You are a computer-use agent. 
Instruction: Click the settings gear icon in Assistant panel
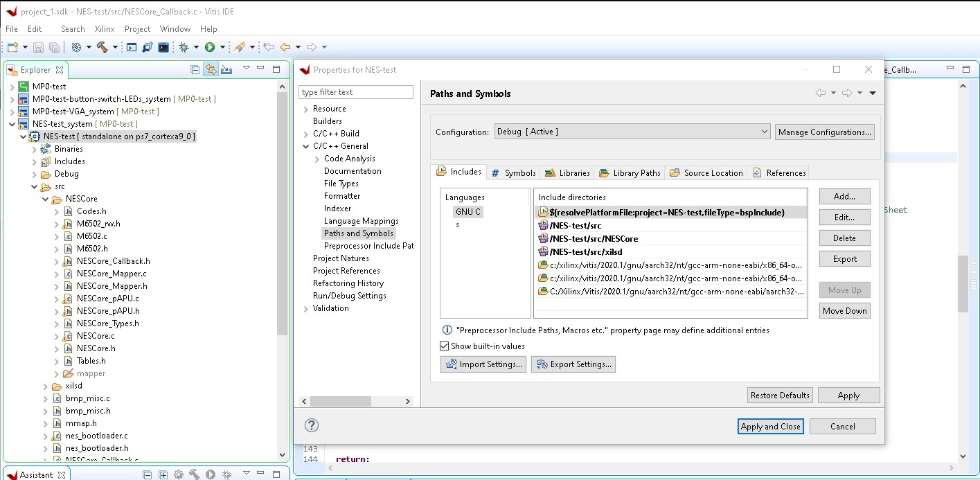[x=179, y=474]
